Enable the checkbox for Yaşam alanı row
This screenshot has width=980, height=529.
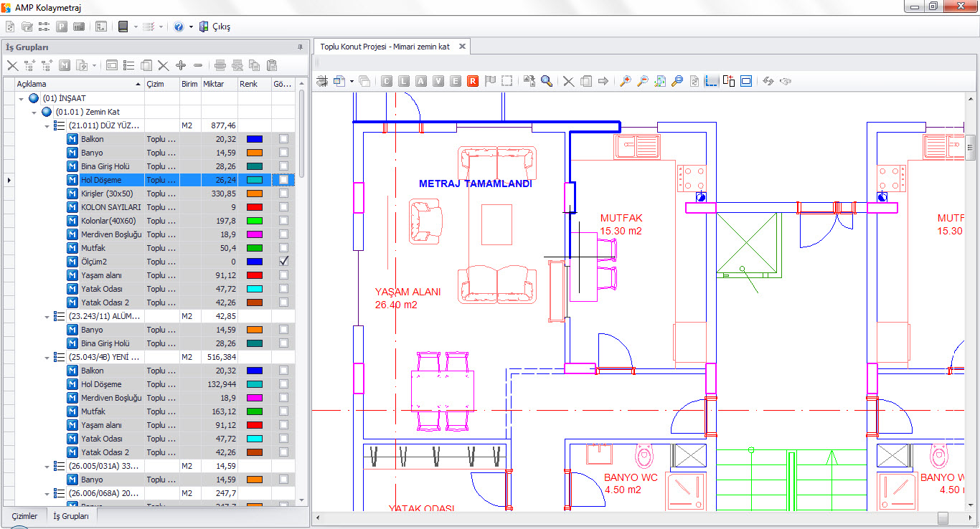click(x=284, y=275)
